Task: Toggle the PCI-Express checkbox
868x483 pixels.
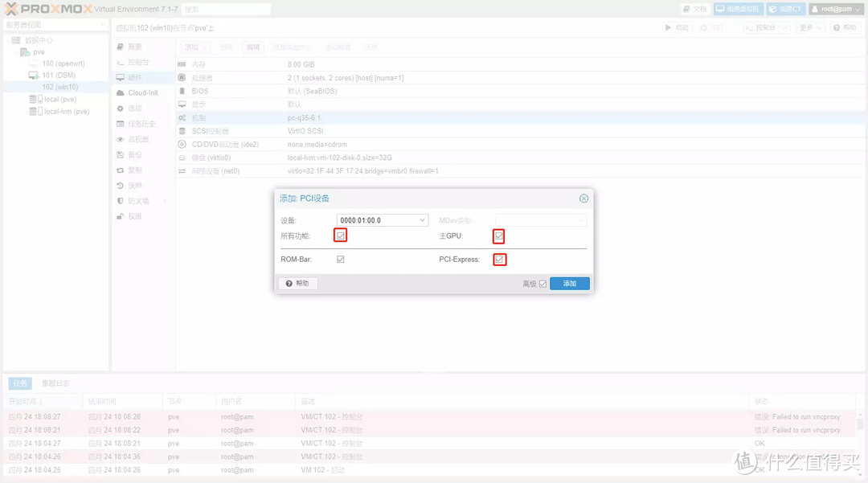Action: (x=499, y=260)
